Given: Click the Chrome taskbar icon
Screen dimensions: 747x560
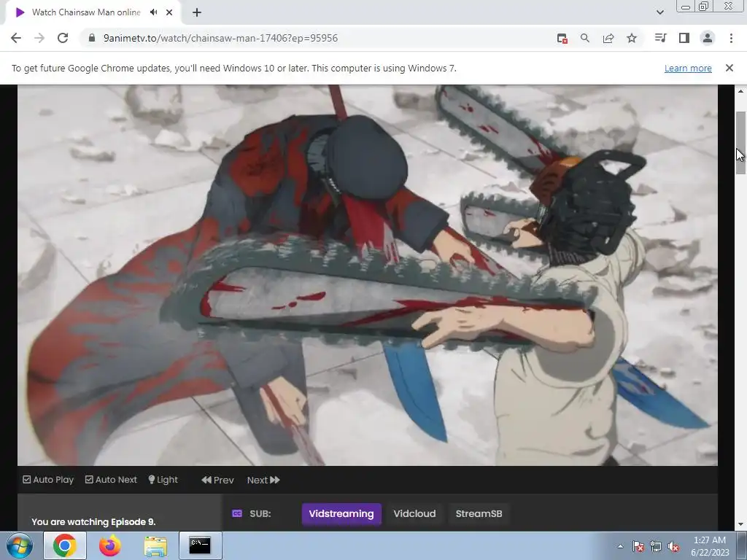Looking at the screenshot, I should (x=65, y=545).
